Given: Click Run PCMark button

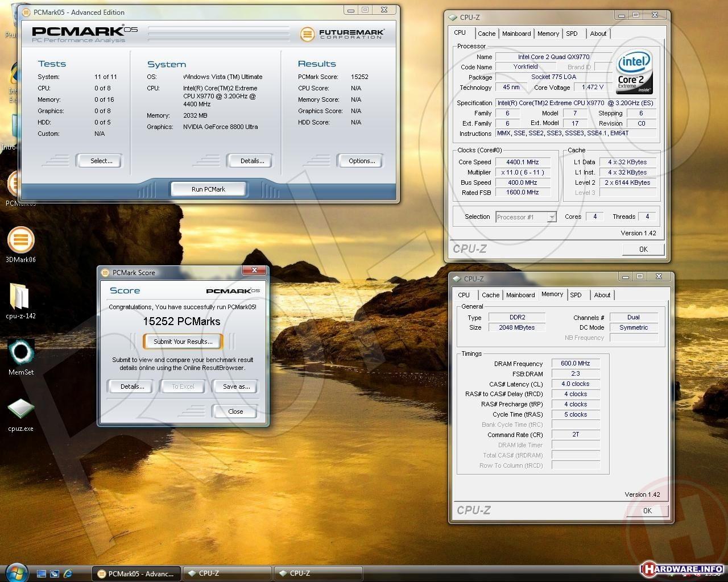Looking at the screenshot, I should click(208, 189).
